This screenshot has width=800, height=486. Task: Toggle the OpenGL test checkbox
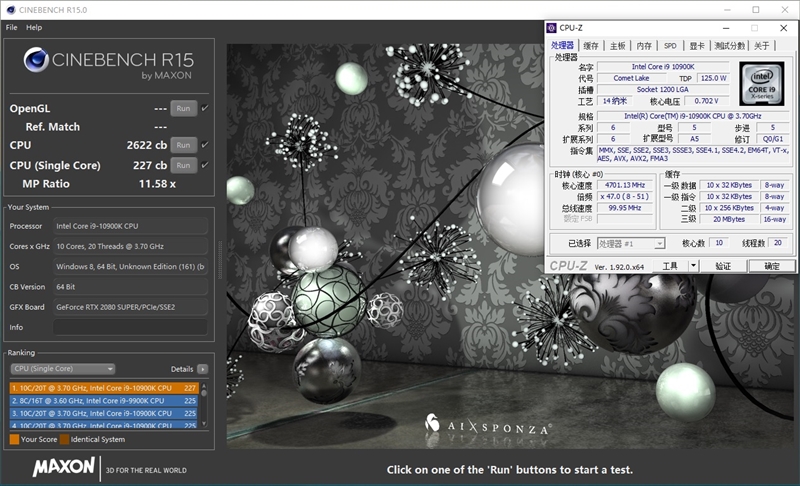pyautogui.click(x=205, y=108)
